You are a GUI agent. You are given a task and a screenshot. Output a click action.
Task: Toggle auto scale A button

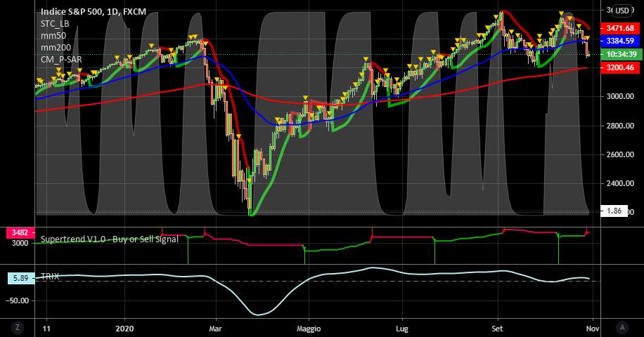click(622, 327)
